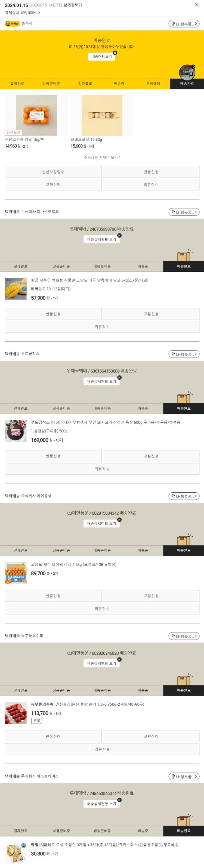Expand 결제상세 498,160원 chevron
This screenshot has width=204, height=868.
click(x=39, y=13)
